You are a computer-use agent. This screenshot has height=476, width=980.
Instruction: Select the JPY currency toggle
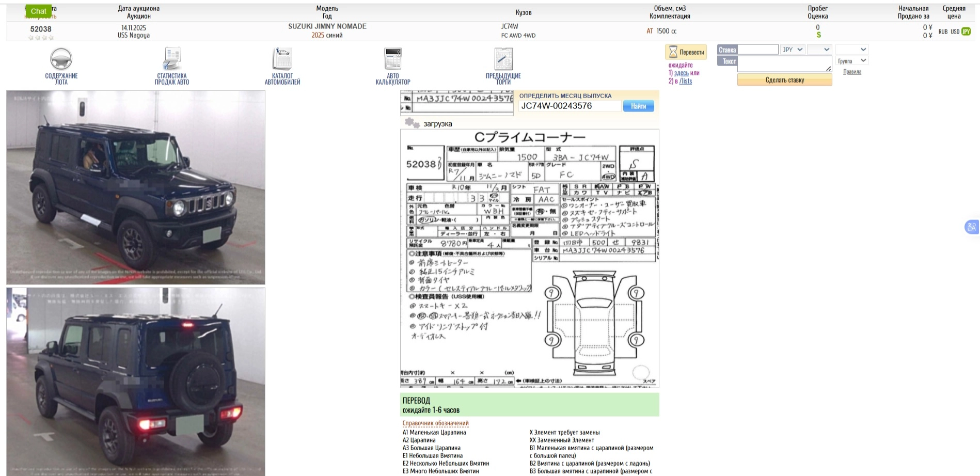click(x=966, y=31)
